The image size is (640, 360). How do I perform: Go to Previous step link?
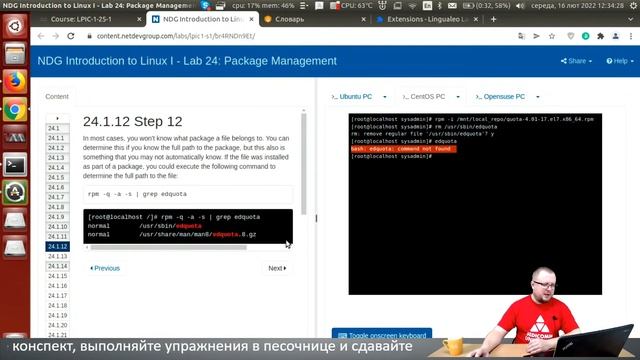(105, 268)
